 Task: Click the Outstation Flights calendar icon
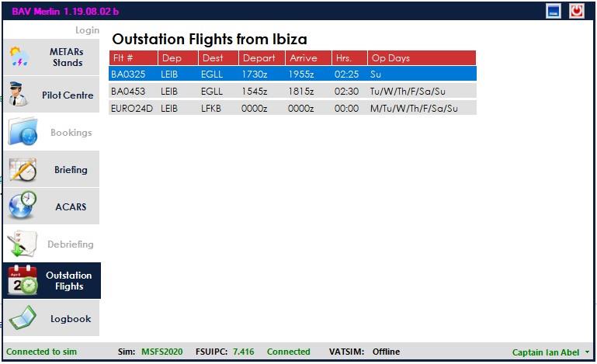point(23,280)
